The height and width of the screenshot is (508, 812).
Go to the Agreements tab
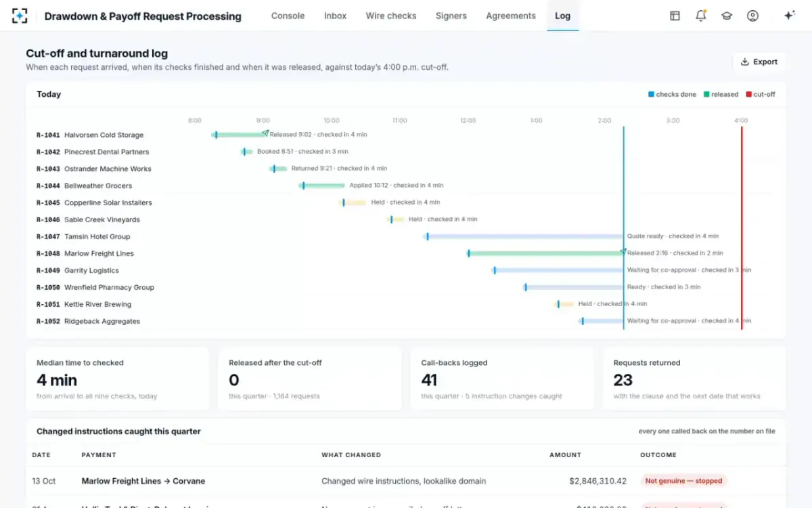(511, 16)
